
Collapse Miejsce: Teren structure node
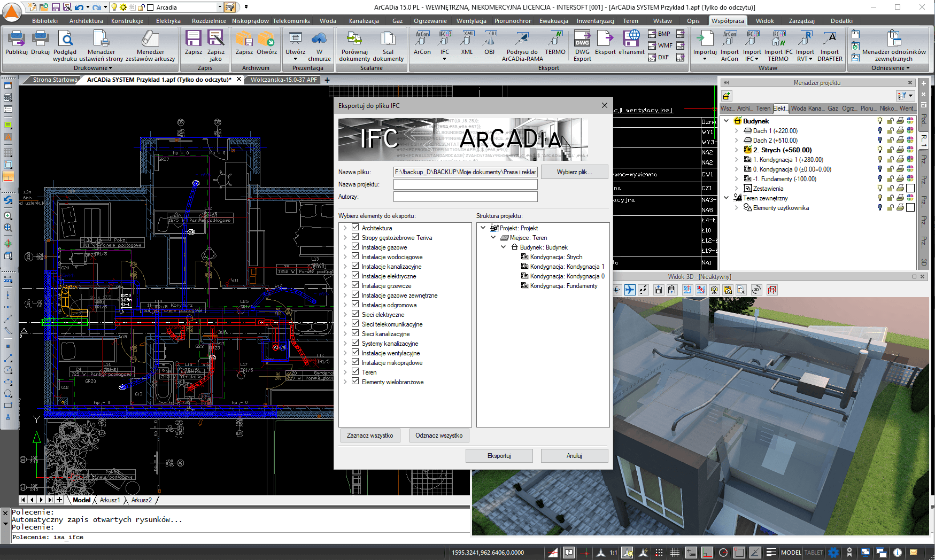(x=493, y=237)
